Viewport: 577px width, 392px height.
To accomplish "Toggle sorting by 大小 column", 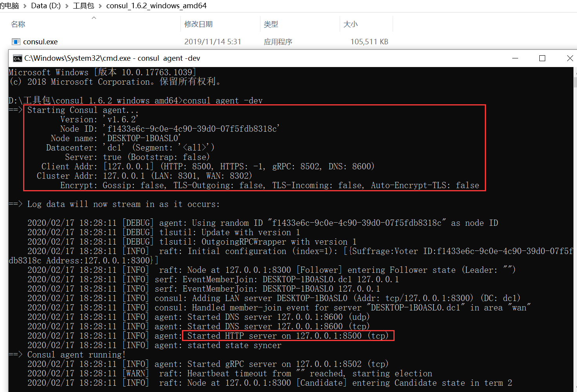I will point(350,24).
